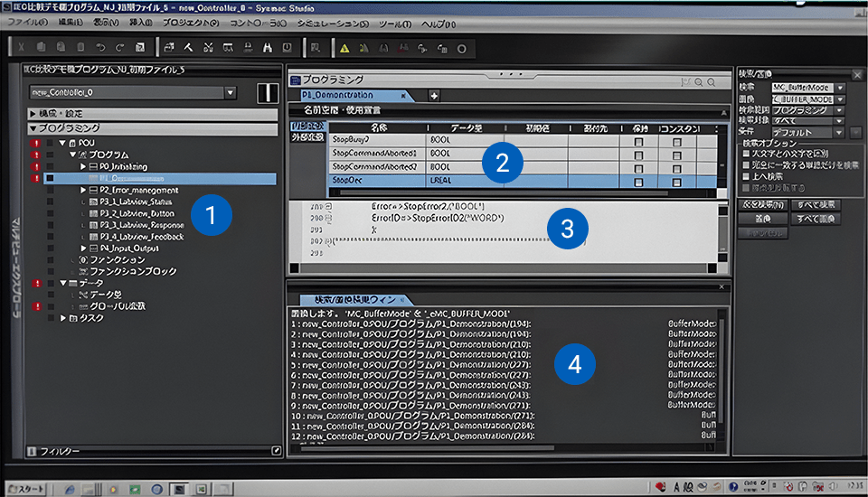Image resolution: width=868 pixels, height=497 pixels.
Task: Click the red error marker beside POU
Action: (35, 143)
